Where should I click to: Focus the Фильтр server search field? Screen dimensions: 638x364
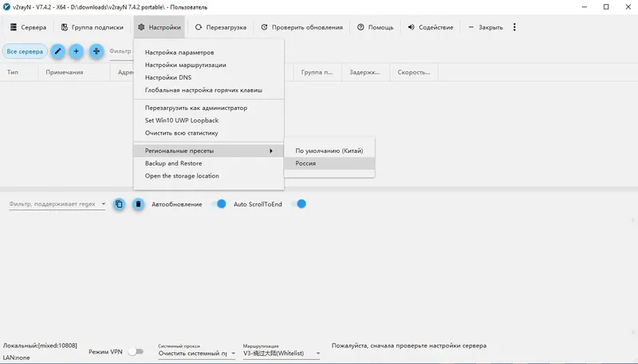[x=121, y=52]
